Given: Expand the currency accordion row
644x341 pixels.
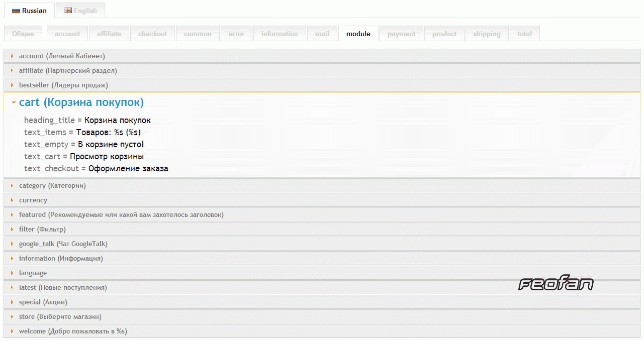Looking at the screenshot, I should 33,200.
